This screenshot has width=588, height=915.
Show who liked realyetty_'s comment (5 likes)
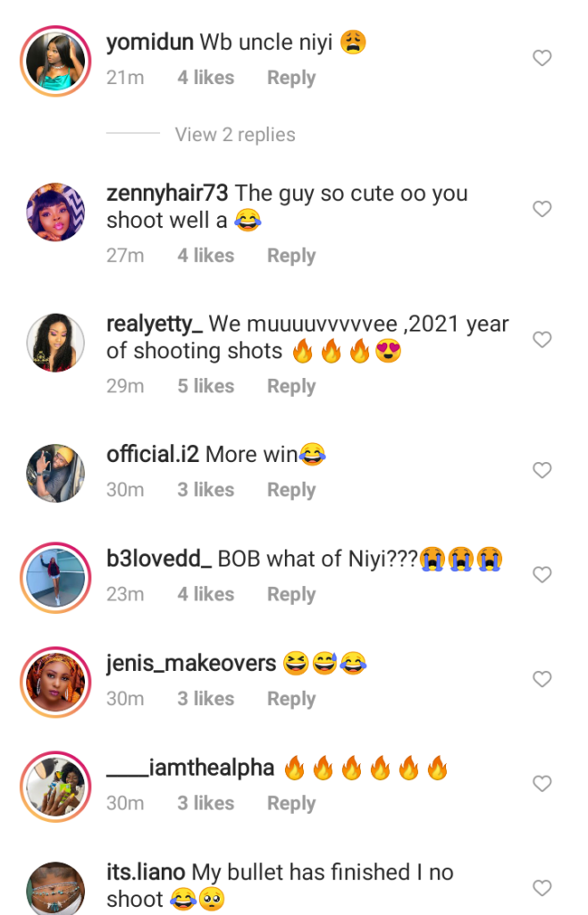(x=206, y=386)
